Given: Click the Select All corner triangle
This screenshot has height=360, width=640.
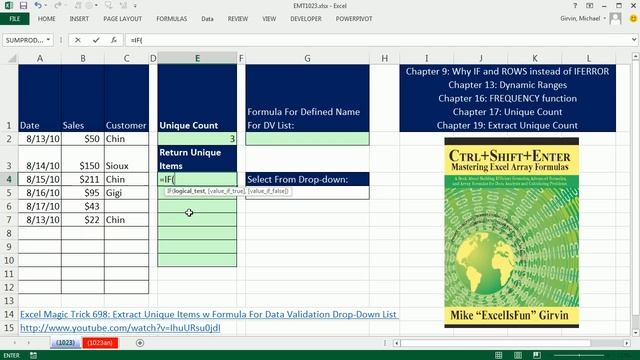Looking at the screenshot, I should coord(12,58).
